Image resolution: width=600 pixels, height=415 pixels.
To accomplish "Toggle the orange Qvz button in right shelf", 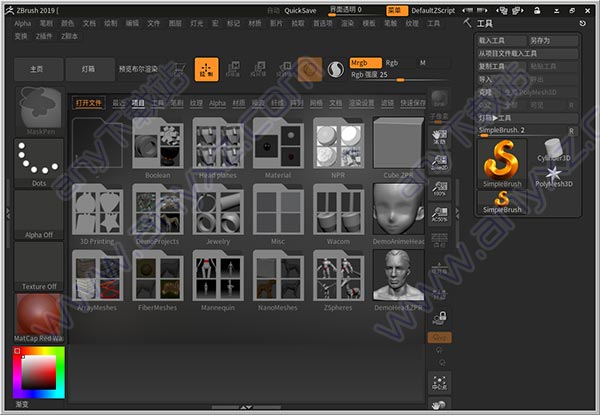I will point(439,338).
